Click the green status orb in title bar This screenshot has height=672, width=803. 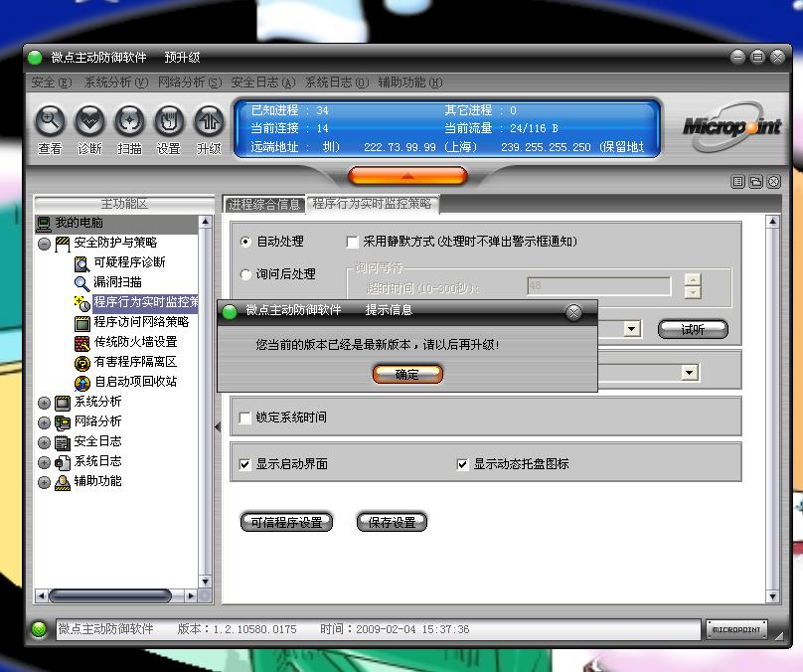[x=35, y=58]
